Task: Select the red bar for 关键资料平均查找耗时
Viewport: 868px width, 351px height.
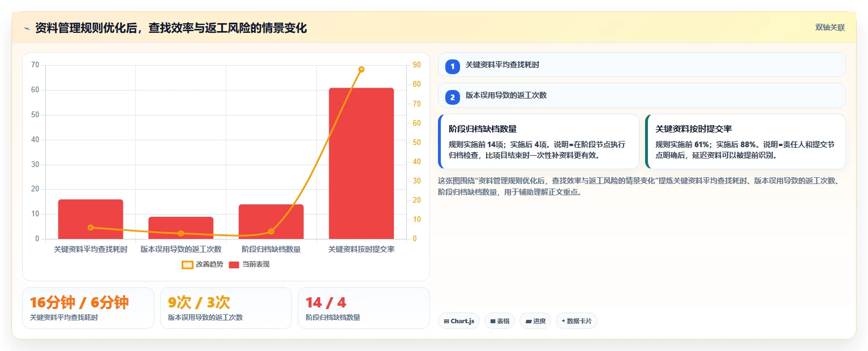Action: (91, 219)
